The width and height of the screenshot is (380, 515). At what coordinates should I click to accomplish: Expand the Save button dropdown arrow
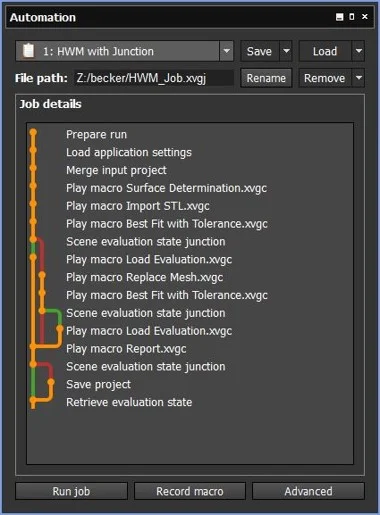pyautogui.click(x=286, y=51)
